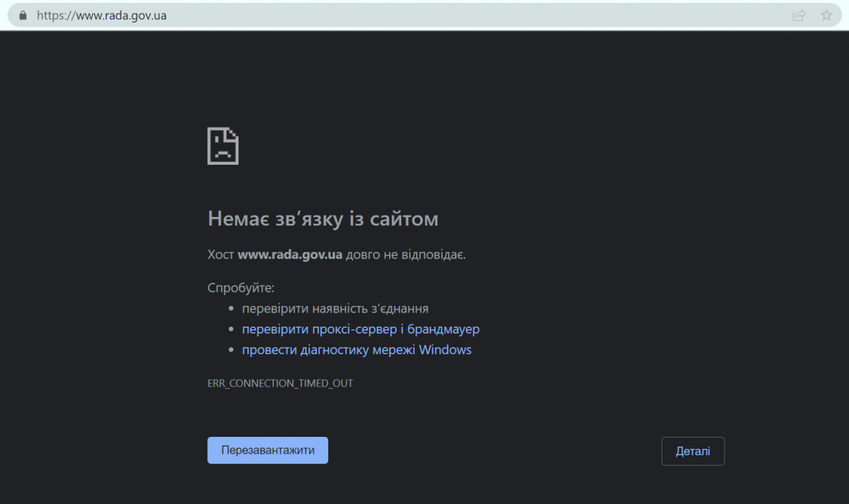
Task: Click the bullet before перевірити наявність з'єднання
Action: pos(231,309)
